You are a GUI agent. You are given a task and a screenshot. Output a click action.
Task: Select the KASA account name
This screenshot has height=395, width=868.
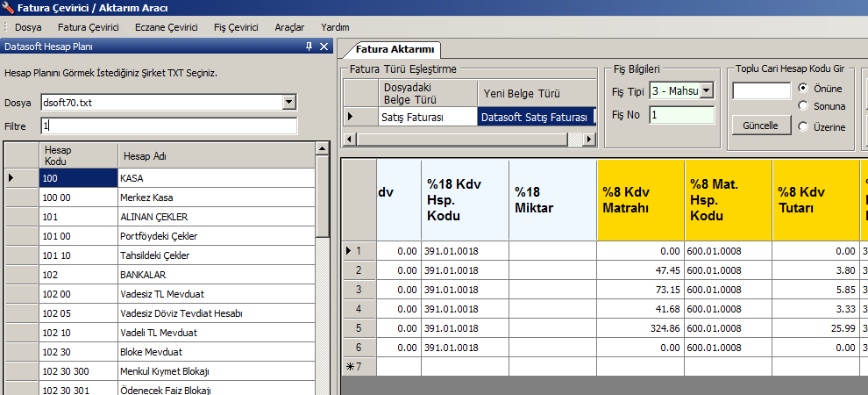click(217, 178)
